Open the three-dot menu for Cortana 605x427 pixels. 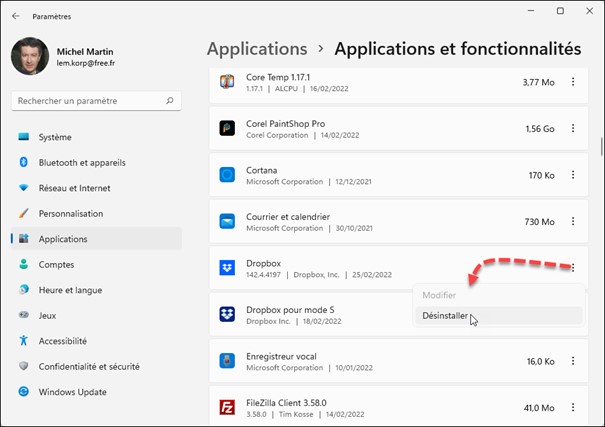(x=573, y=175)
